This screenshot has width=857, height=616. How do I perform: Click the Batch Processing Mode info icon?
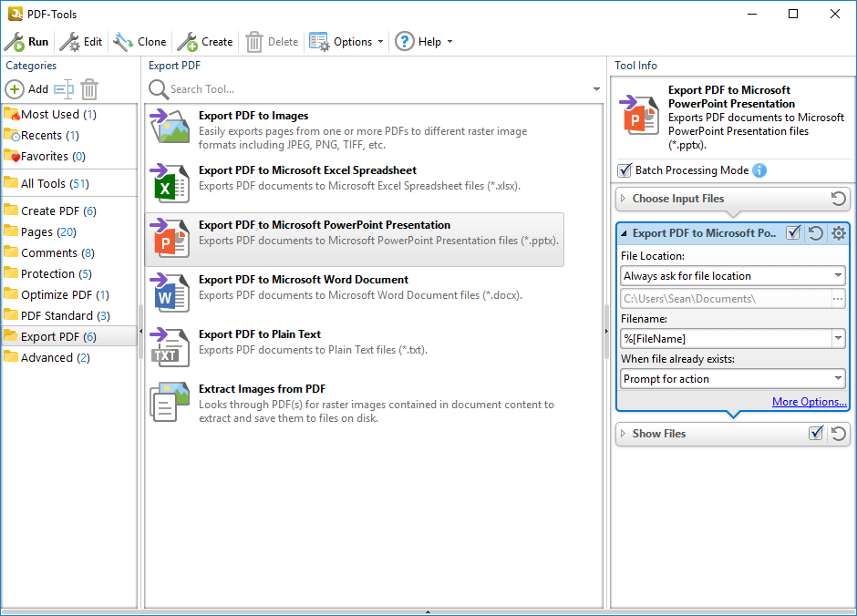(759, 170)
